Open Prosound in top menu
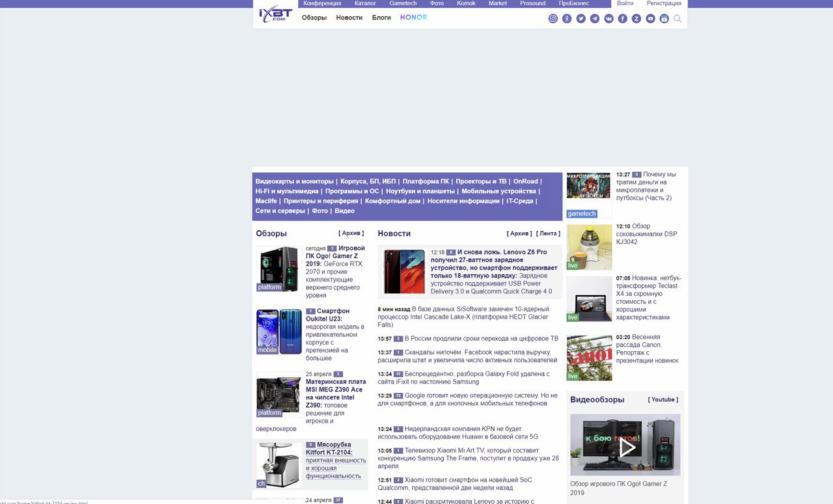833x504 pixels. 533,3
